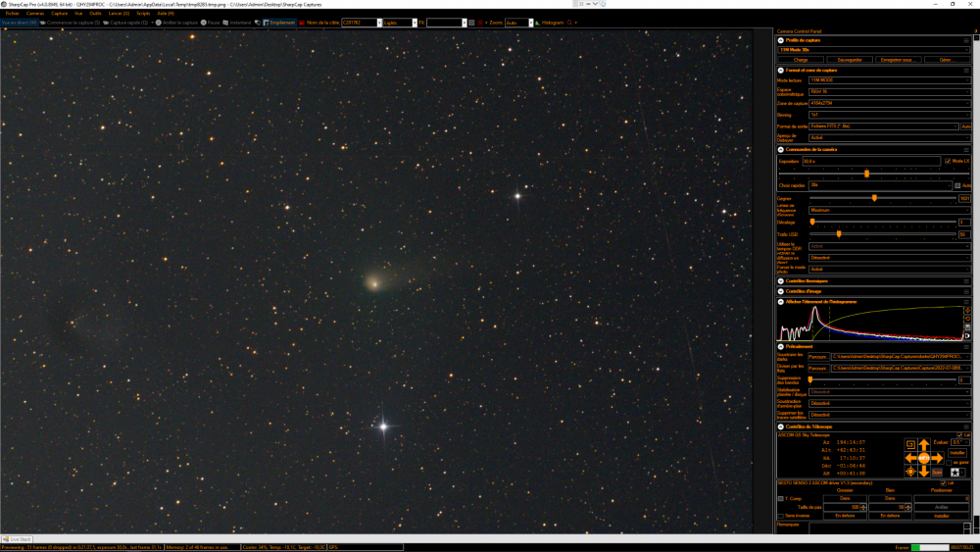This screenshot has width=980, height=552.
Task: Click the telescope move down arrow
Action: 924,472
